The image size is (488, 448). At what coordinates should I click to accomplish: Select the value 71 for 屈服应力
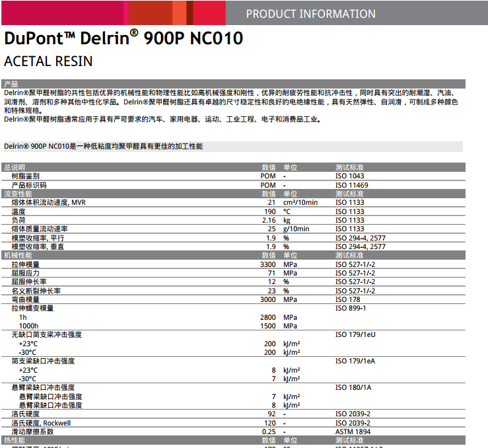click(x=271, y=273)
